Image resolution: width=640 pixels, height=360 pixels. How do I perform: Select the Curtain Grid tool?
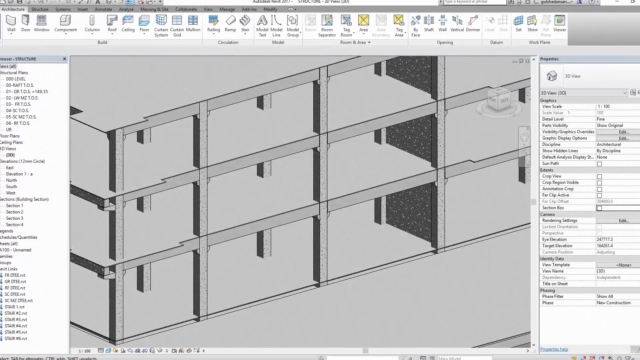177,26
